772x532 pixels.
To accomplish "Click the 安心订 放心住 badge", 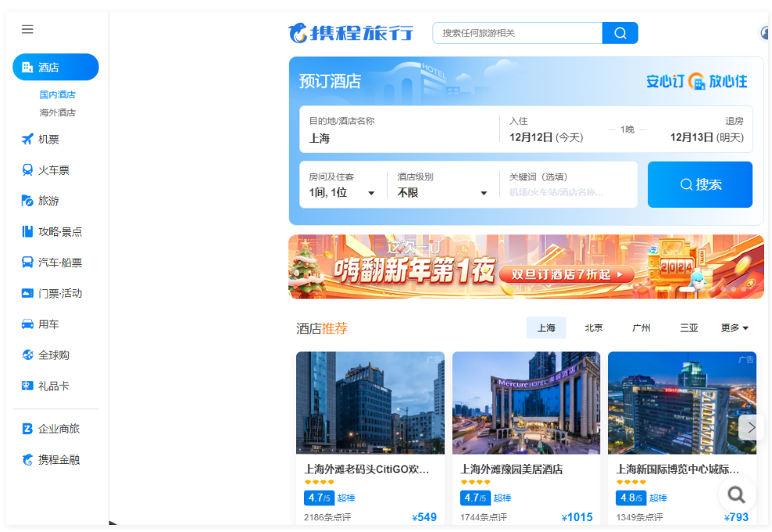I will (697, 81).
